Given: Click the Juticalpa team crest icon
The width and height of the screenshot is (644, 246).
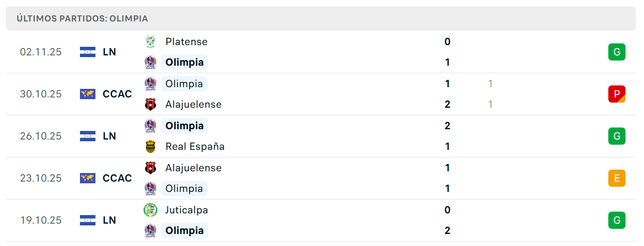Looking at the screenshot, I should 150,210.
